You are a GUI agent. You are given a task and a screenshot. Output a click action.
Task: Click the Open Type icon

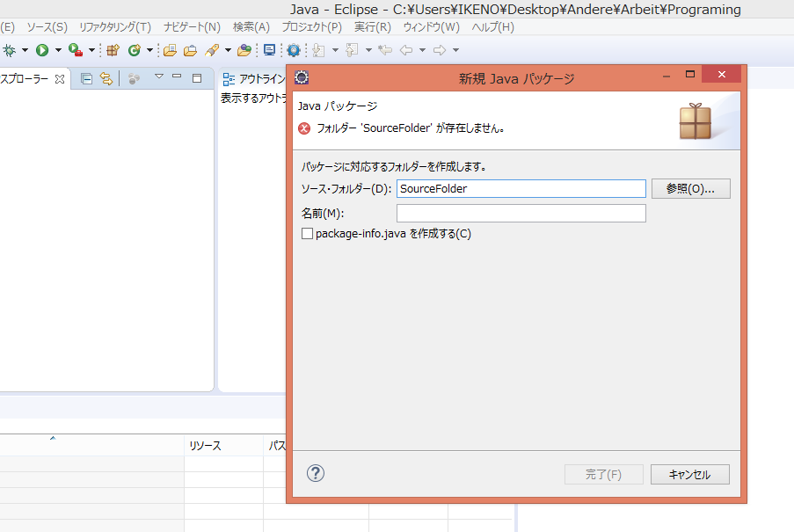[x=170, y=50]
